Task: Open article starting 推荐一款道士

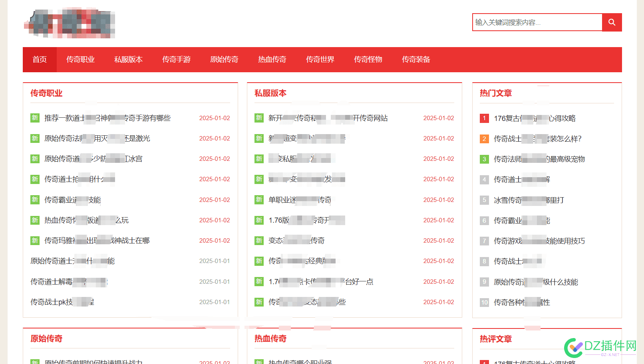Action: pyautogui.click(x=107, y=118)
